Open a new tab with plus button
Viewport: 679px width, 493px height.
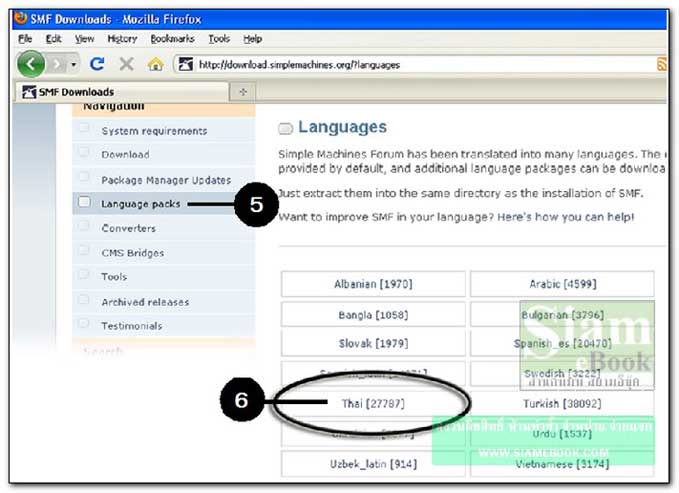coord(243,91)
